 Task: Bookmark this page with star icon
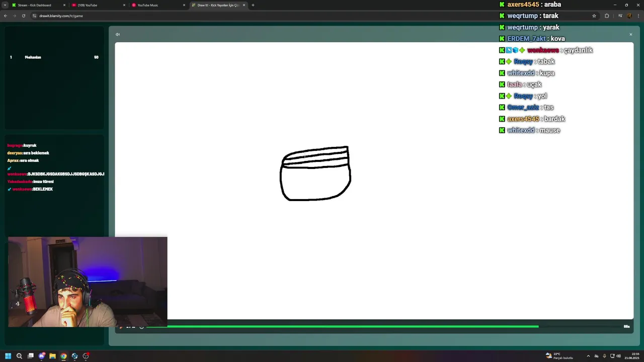(594, 16)
